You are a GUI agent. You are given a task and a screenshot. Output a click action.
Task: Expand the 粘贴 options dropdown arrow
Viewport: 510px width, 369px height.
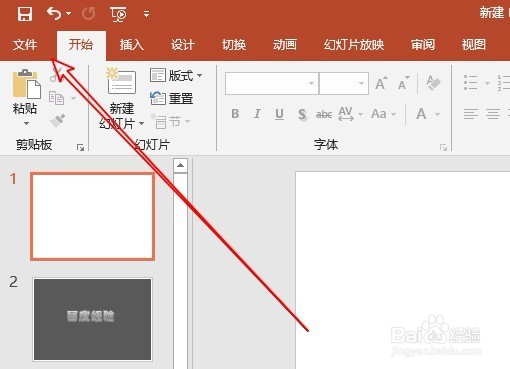tap(26, 123)
